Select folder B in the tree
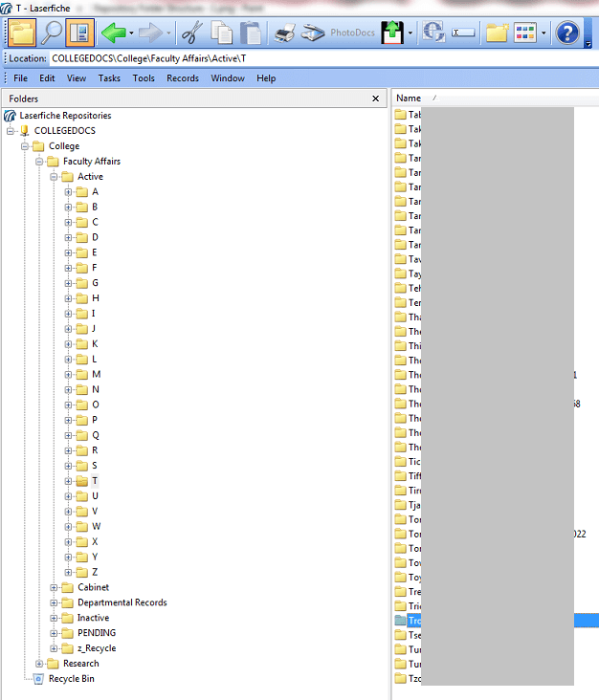The image size is (599, 700). coord(95,207)
